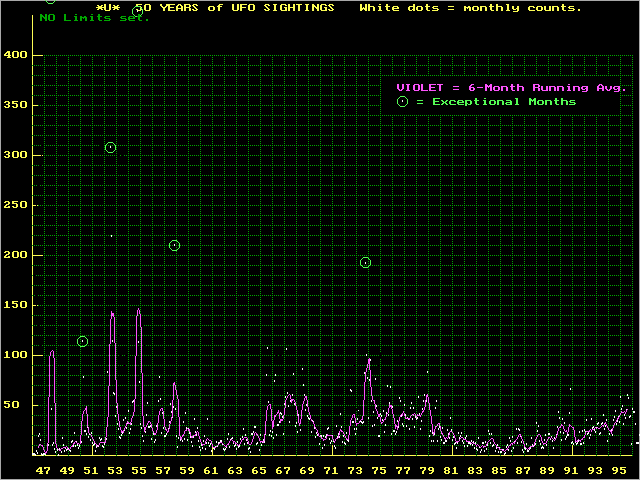Select the circled exceptional month near 113
Image resolution: width=640 pixels, height=480 pixels.
[82, 342]
